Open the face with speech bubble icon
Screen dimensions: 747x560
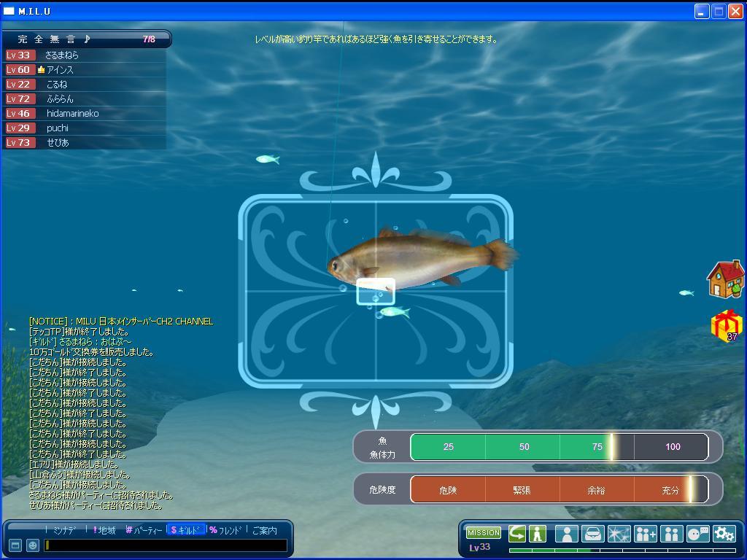[x=698, y=534]
